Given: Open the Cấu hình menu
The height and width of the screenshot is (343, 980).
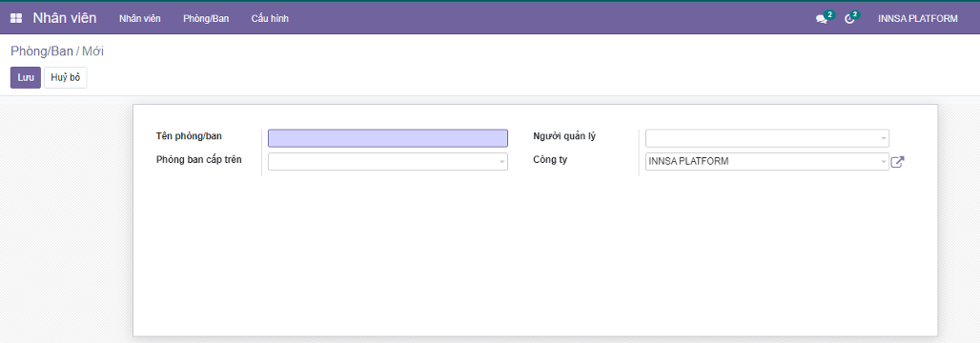Looking at the screenshot, I should (270, 19).
